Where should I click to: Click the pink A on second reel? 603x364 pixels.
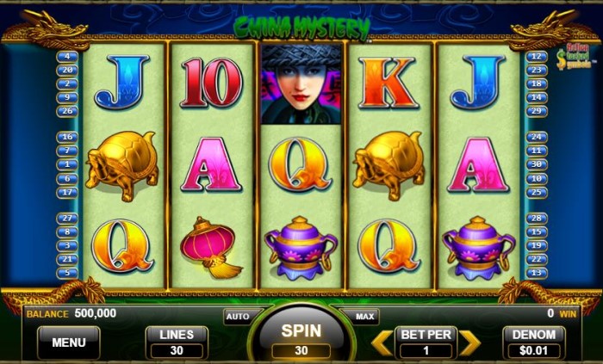pos(211,164)
